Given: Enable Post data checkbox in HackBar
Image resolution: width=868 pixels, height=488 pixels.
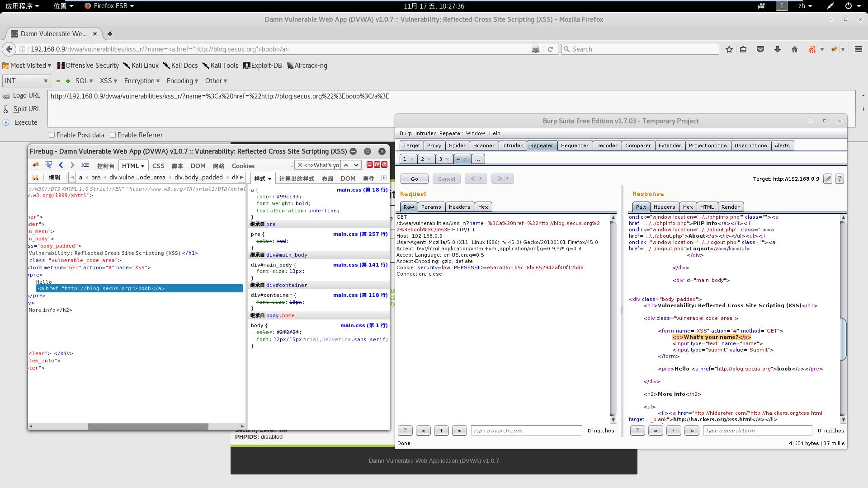Looking at the screenshot, I should 52,135.
